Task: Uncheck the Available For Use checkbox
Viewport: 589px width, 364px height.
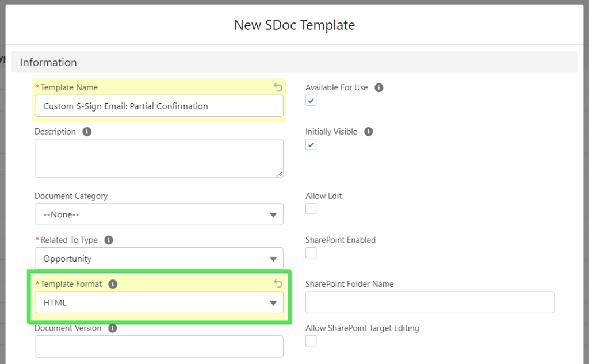Action: [311, 100]
